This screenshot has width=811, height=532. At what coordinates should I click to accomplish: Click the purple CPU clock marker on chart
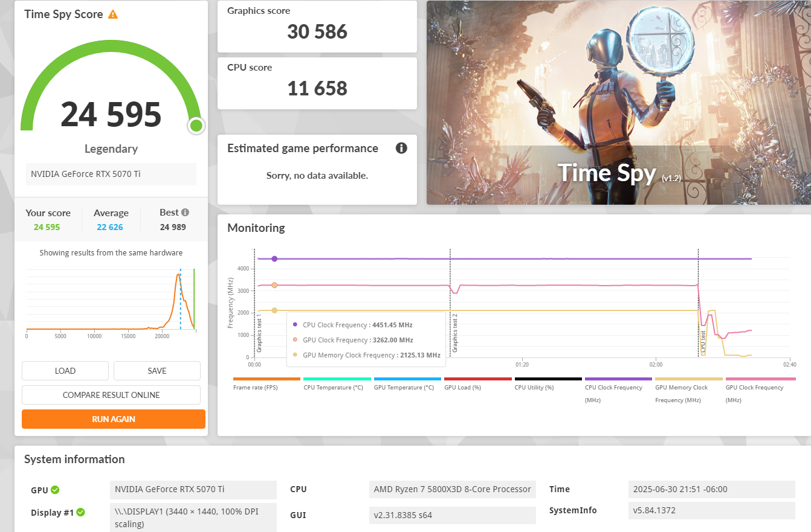(274, 258)
